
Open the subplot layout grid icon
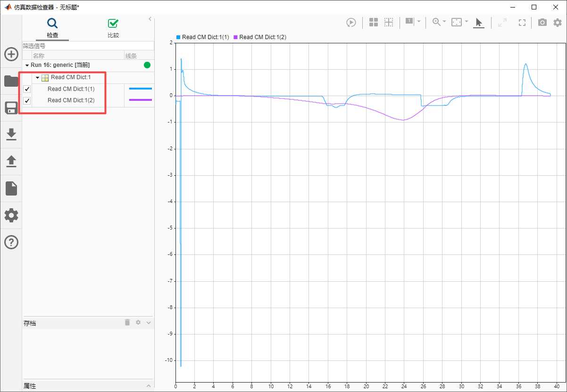click(374, 22)
